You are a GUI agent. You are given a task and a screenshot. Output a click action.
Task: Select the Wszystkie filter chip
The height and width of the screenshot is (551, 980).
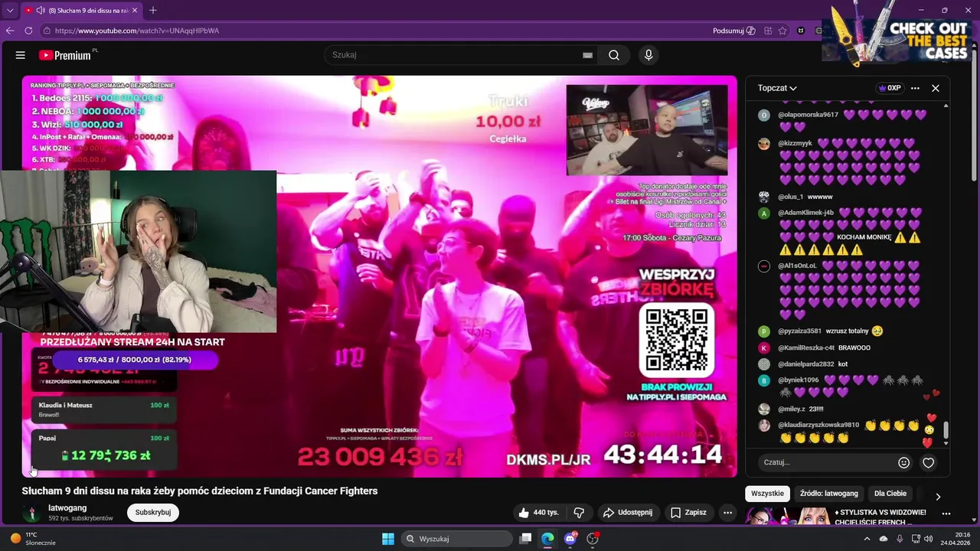(x=767, y=494)
